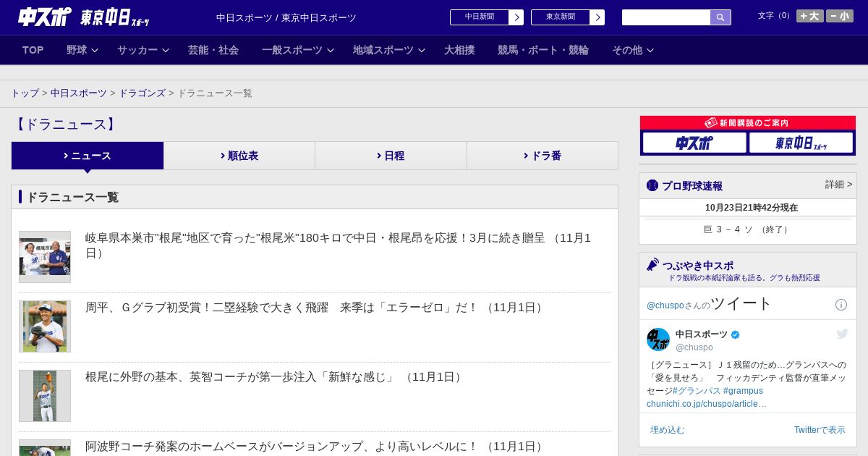868x456 pixels.
Task: Click the Twitter widget info icon
Action: click(841, 305)
